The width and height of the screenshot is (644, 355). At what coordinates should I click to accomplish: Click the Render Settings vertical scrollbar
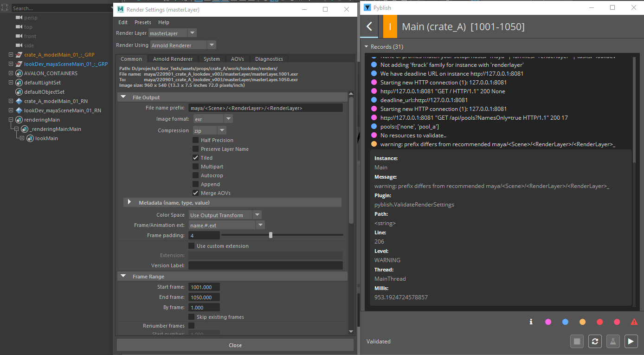351,160
